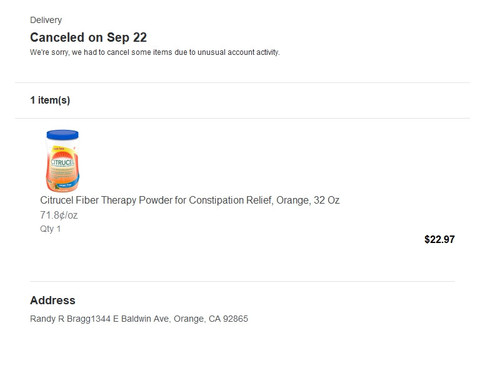
Task: Click the Citrucel logo on the bottle label
Action: point(62,163)
